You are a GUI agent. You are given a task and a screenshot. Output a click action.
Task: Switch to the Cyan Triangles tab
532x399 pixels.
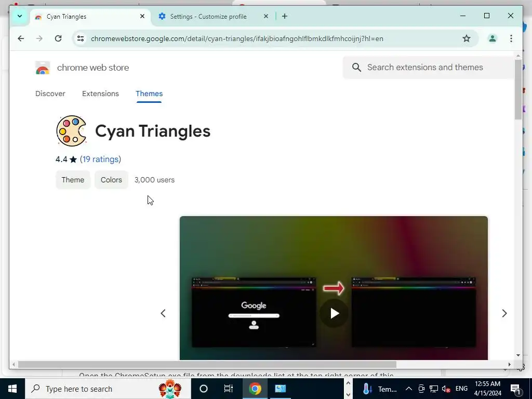90,17
